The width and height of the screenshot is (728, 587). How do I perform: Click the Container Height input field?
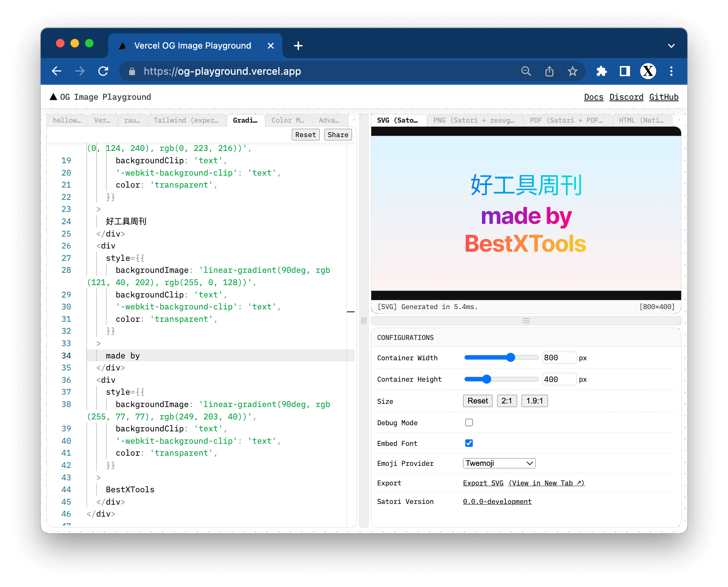[559, 379]
